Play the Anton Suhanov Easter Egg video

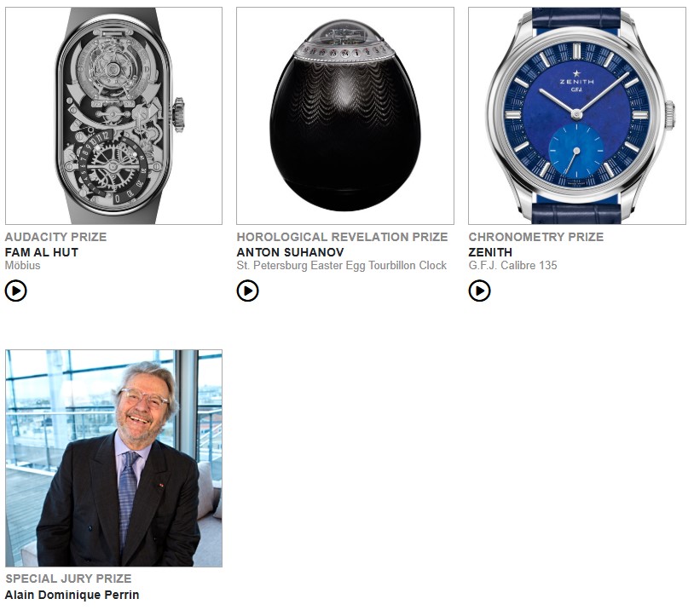point(247,291)
